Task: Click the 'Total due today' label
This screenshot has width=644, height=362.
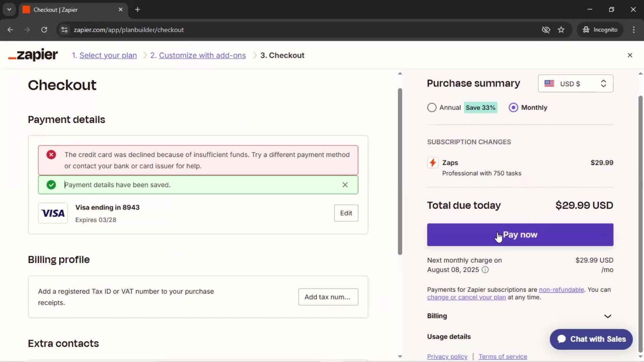Action: [x=464, y=205]
